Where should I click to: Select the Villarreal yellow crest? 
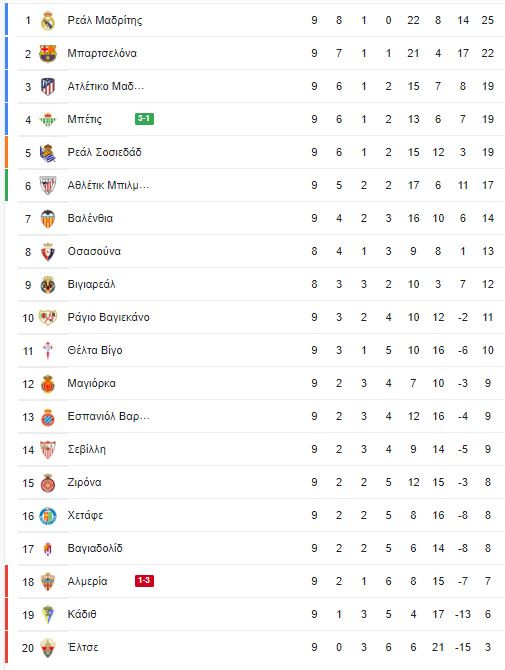48,285
